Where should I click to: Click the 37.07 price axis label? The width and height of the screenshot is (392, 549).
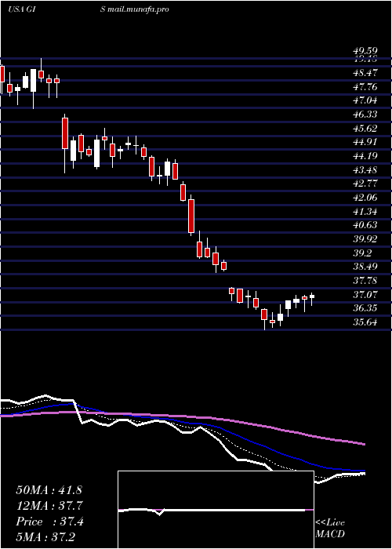coord(365,295)
